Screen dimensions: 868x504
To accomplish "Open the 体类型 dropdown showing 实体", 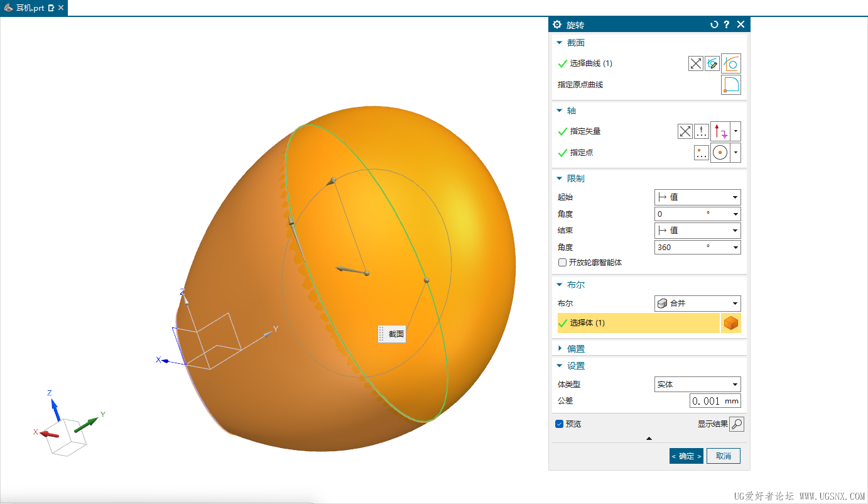I will tap(698, 385).
